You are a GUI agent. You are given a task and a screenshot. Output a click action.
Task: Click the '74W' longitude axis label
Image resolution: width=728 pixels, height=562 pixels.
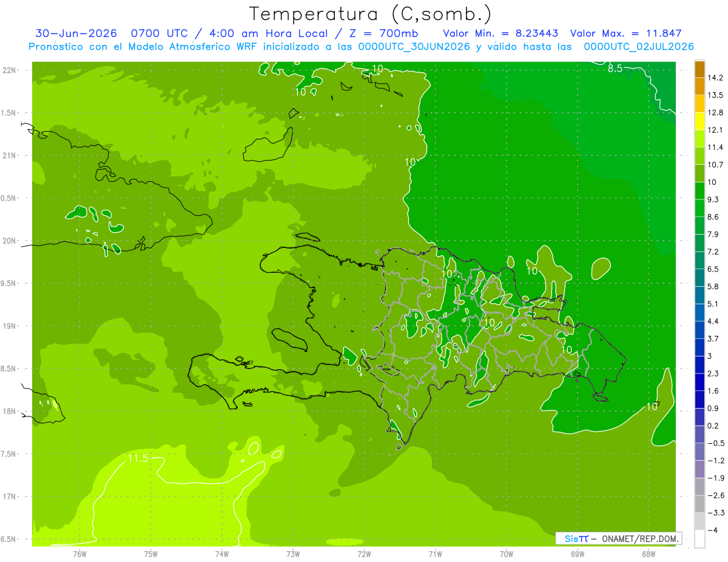222,554
